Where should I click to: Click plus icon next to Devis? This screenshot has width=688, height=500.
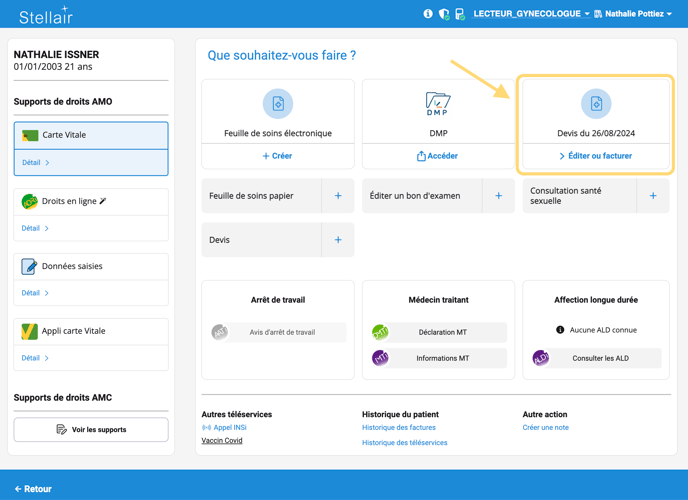click(338, 240)
